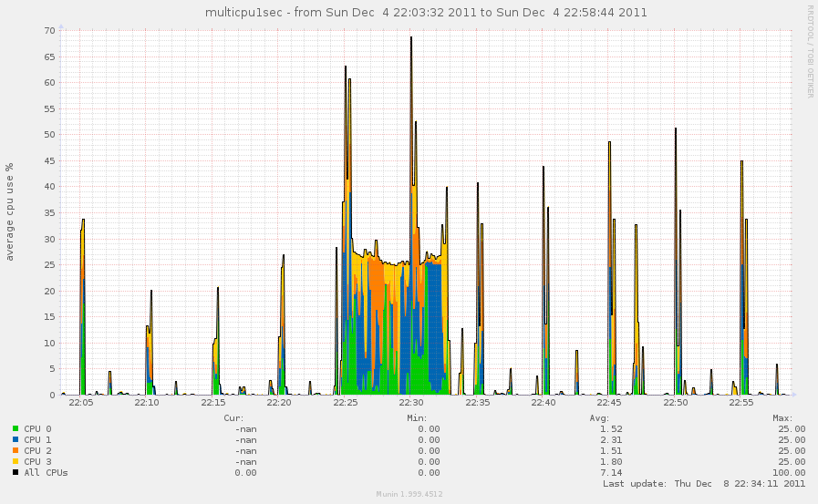This screenshot has width=818, height=504.
Task: Click the 22:55 time axis label
Action: pos(741,402)
